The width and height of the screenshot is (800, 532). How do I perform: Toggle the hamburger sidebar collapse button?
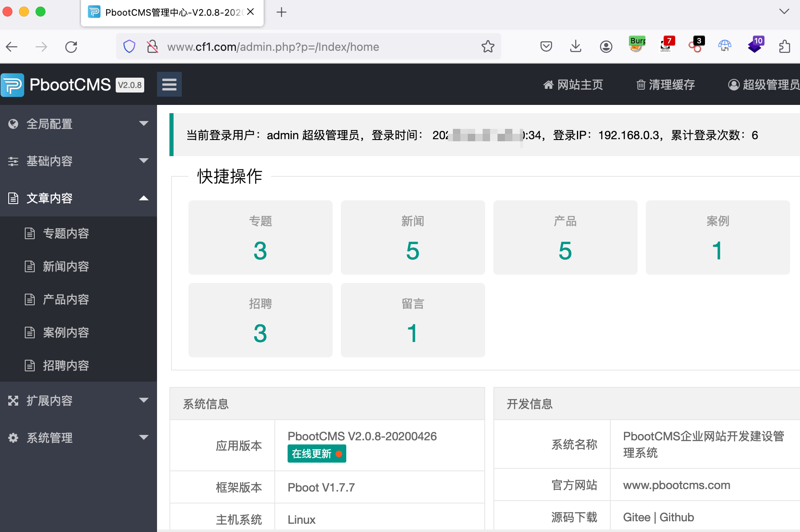coord(169,85)
